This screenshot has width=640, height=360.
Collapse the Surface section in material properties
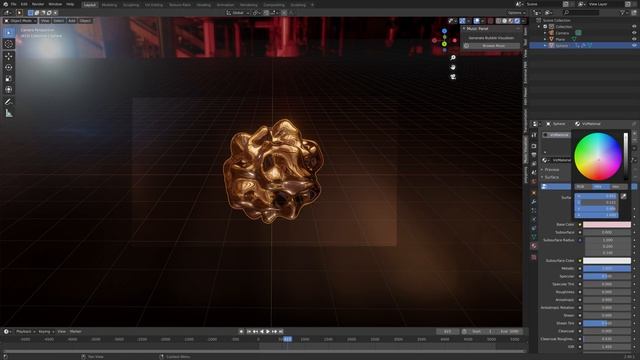click(551, 177)
